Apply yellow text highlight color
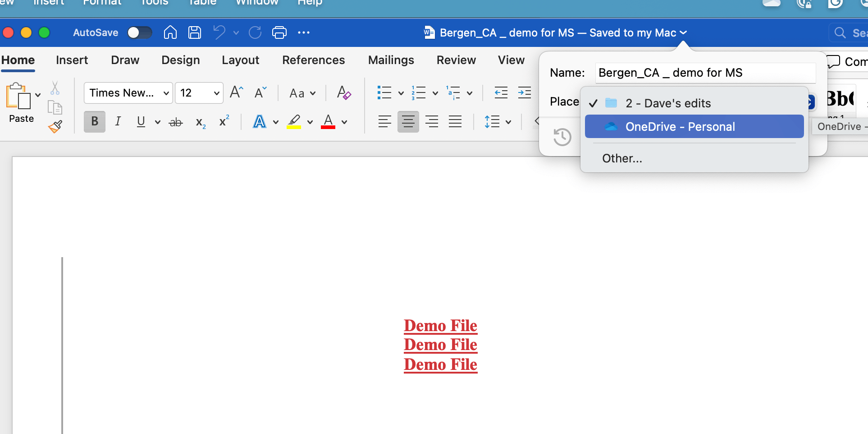Image resolution: width=868 pixels, height=434 pixels. coord(294,121)
